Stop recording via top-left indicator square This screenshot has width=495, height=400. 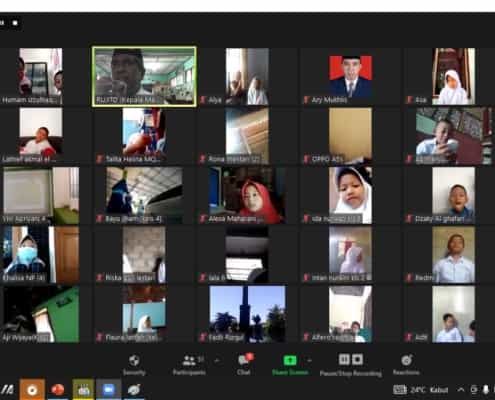15,23
